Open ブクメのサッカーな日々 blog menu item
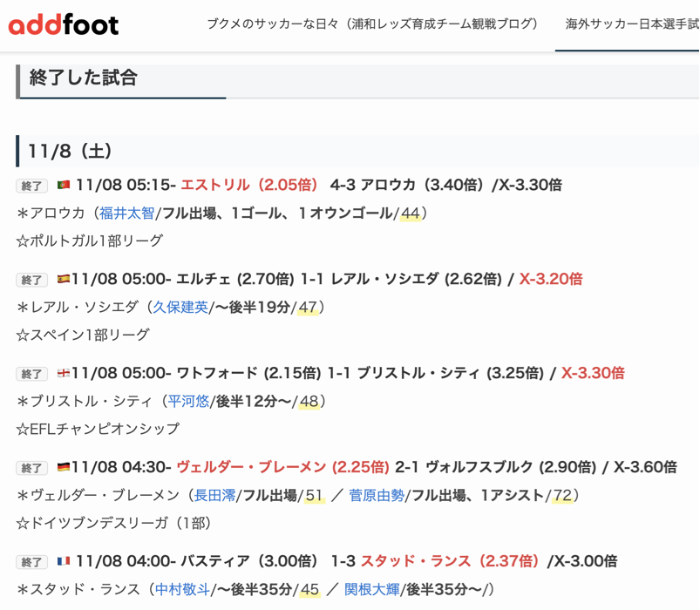 tap(372, 24)
